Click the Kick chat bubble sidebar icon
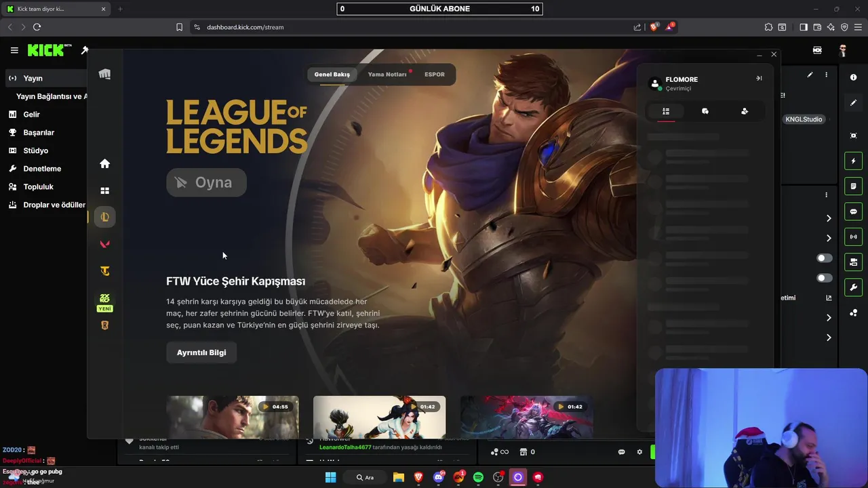 click(853, 211)
